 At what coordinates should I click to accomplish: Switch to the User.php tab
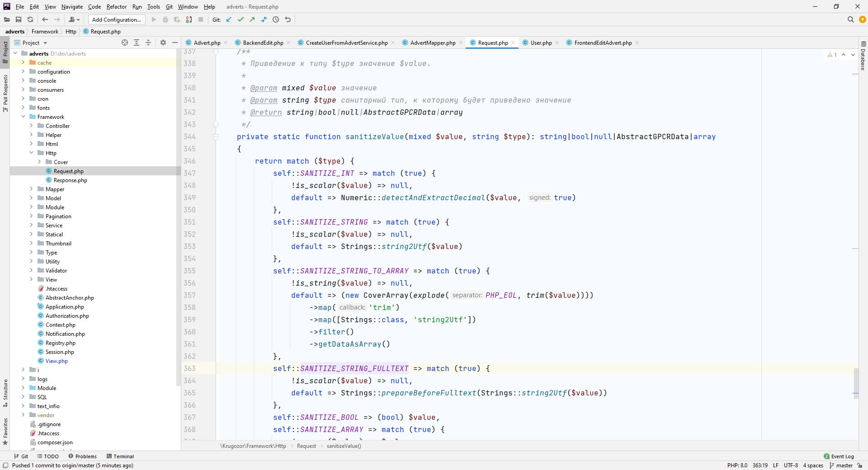pos(541,43)
